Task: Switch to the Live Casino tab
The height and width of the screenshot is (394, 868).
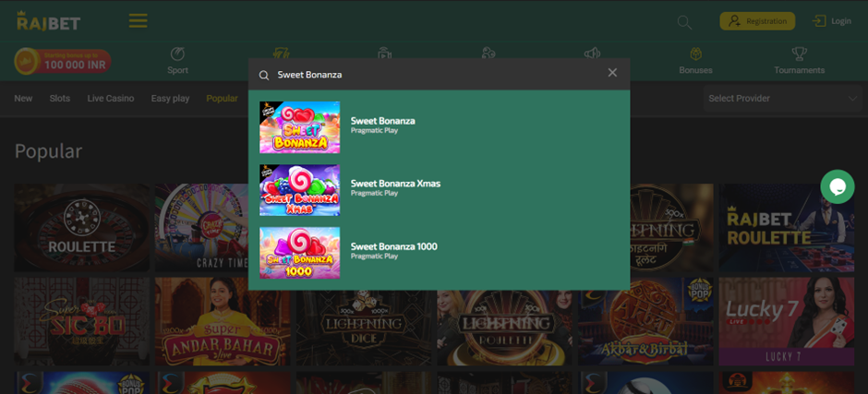Action: [110, 99]
